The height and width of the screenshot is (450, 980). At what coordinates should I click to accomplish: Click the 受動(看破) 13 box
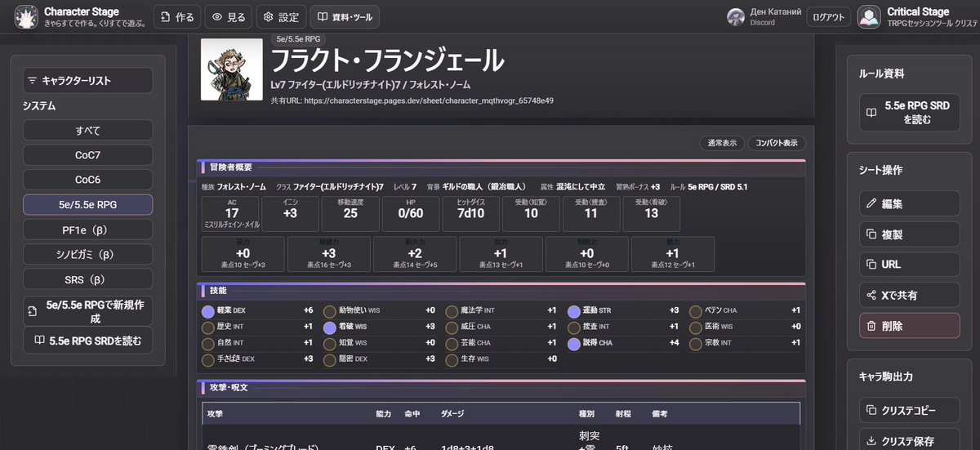[x=651, y=213]
